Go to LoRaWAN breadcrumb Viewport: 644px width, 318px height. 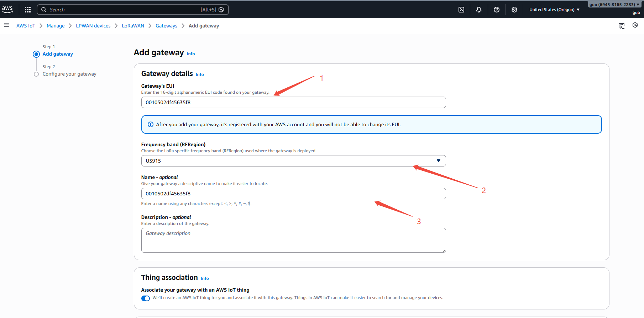coord(133,26)
